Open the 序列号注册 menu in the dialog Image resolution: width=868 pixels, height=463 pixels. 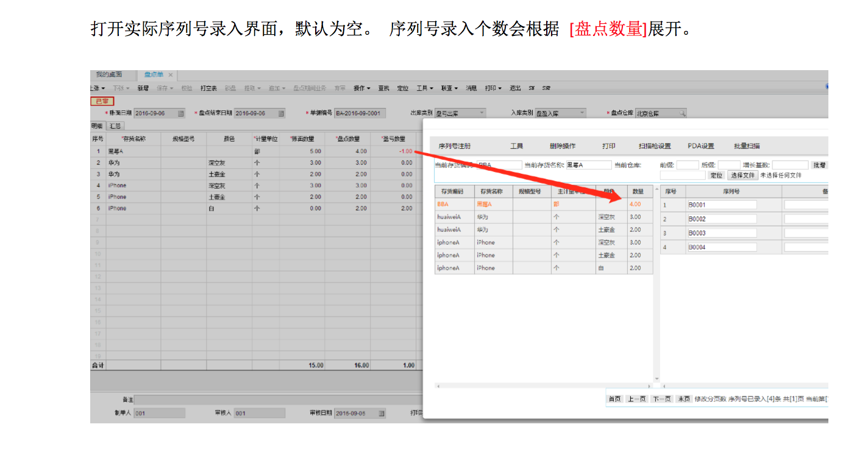pos(454,146)
